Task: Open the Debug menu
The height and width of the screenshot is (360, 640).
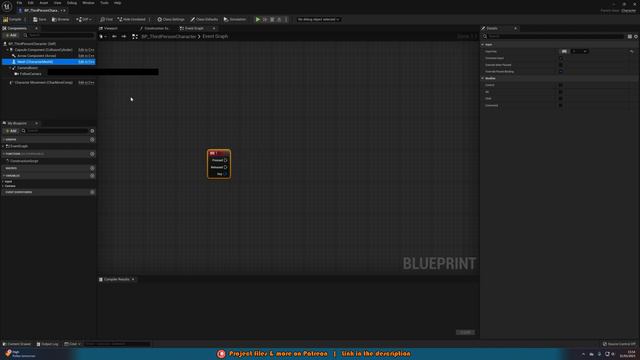Action: 72,3
